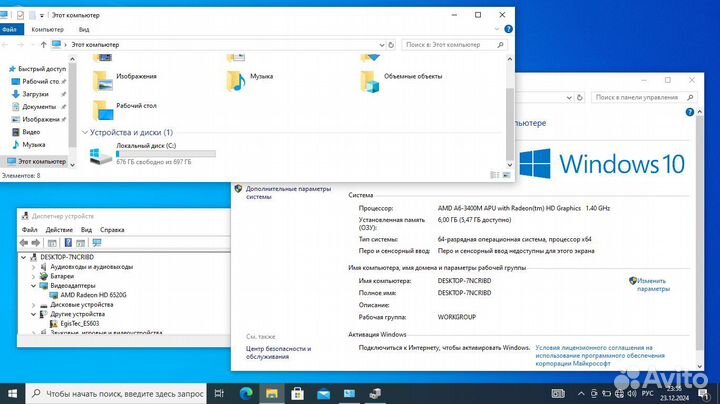The image size is (720, 404).
Task: Click the Control Panel help icon
Action: click(690, 112)
